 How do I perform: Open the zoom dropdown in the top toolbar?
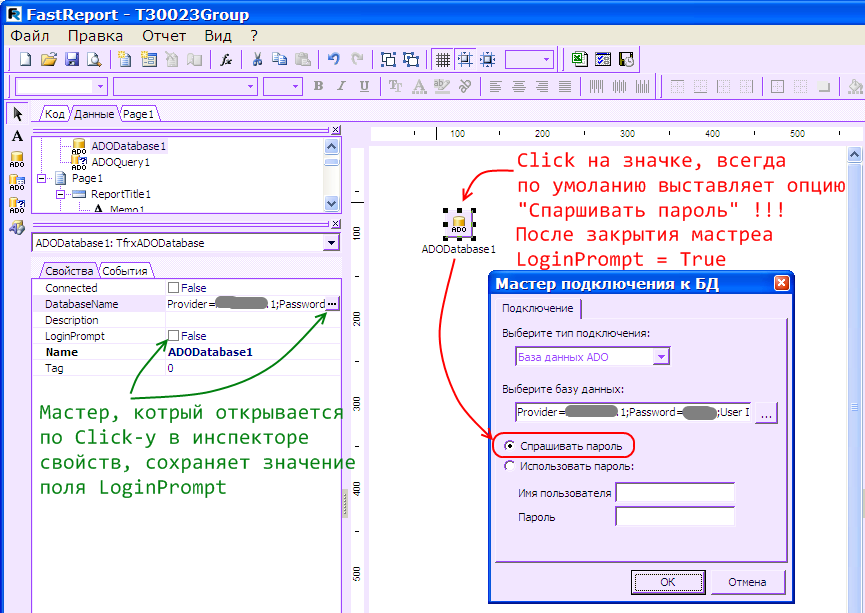click(546, 59)
